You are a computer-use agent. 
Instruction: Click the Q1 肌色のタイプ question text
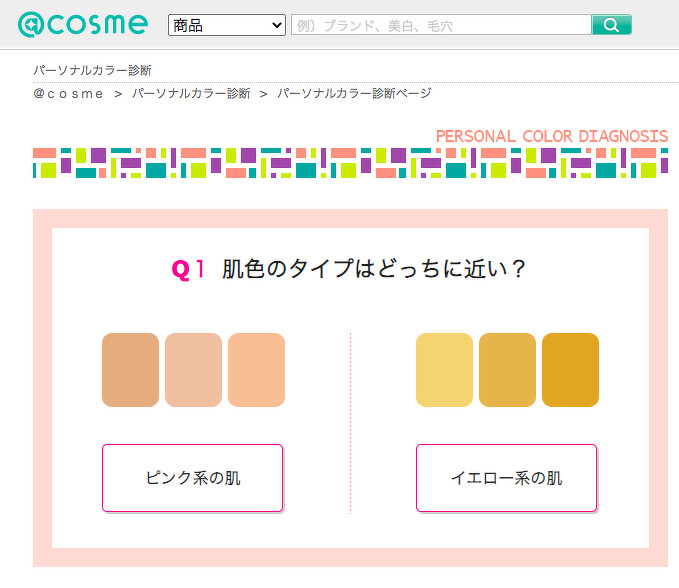point(349,269)
